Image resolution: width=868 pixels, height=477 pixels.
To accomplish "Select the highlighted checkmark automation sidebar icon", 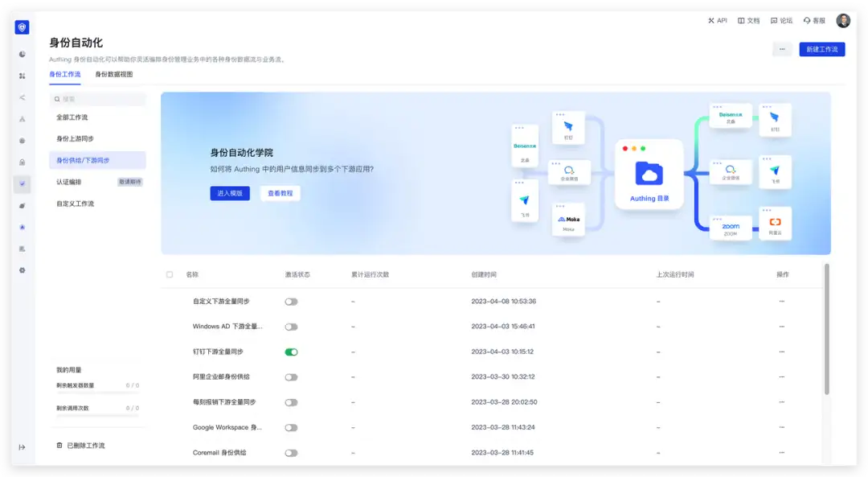I will point(23,184).
